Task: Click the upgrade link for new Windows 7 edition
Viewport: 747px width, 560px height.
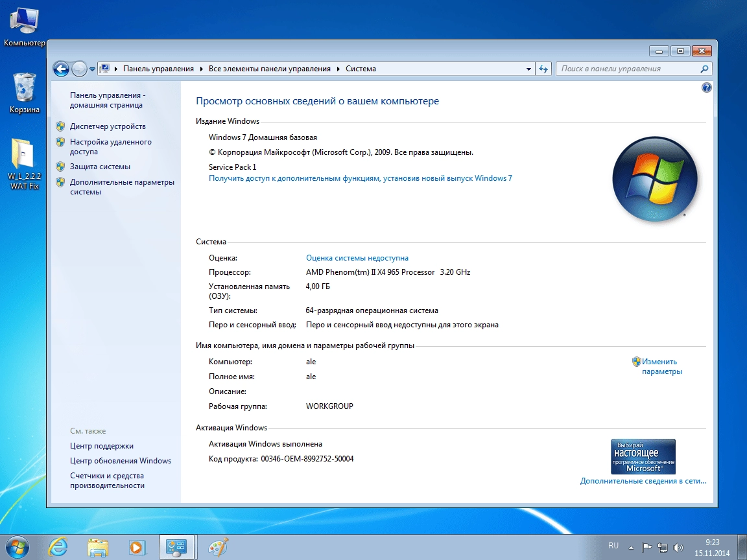Action: 360,178
